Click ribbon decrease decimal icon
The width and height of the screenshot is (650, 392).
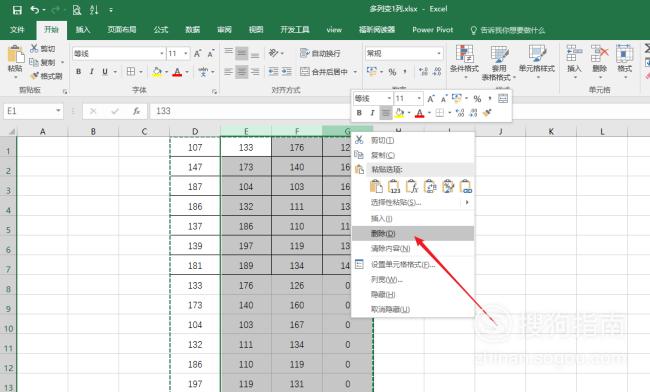tap(437, 72)
